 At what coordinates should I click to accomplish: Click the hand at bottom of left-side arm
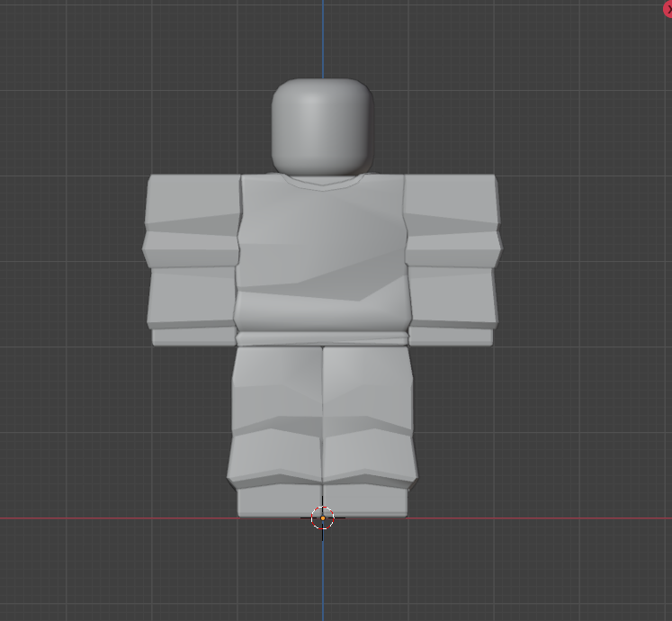(x=193, y=337)
